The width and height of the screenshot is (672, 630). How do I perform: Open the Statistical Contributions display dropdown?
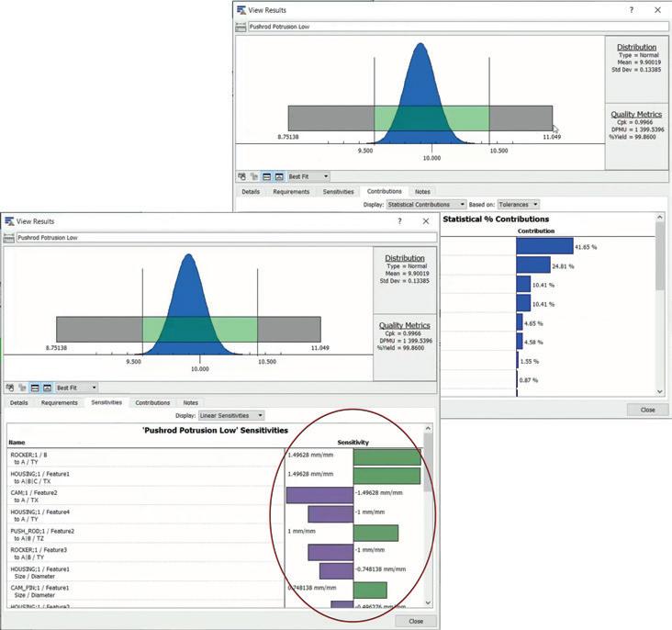click(x=426, y=205)
